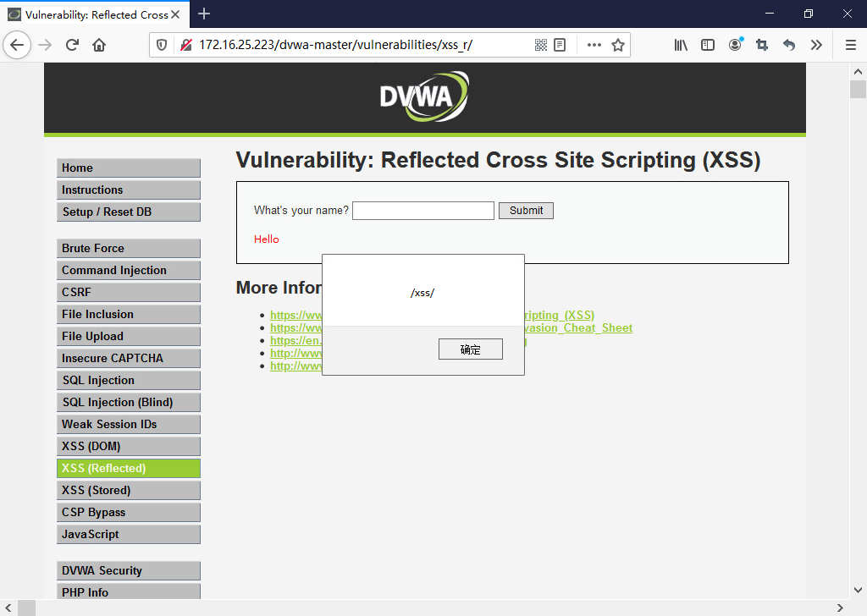Show sidebars icon in toolbar

[708, 45]
